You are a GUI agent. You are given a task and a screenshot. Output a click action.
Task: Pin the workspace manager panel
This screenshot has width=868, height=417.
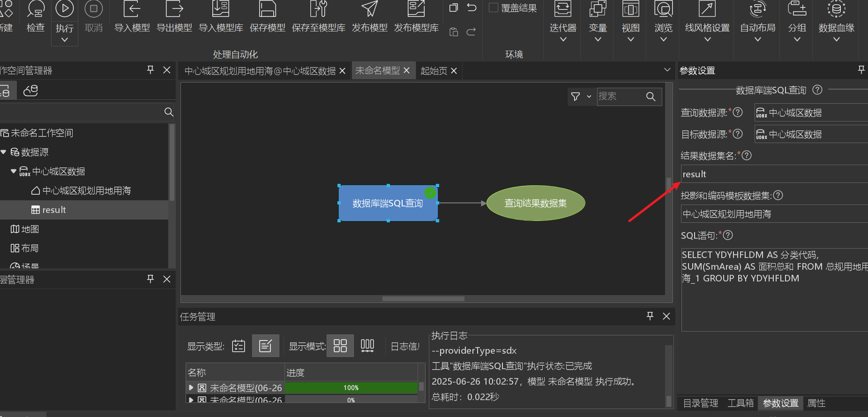[150, 70]
